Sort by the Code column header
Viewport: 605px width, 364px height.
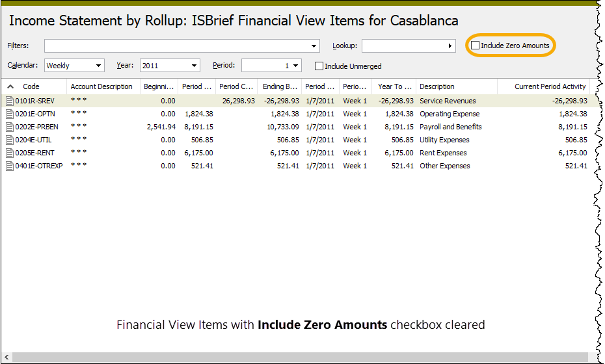[x=31, y=86]
